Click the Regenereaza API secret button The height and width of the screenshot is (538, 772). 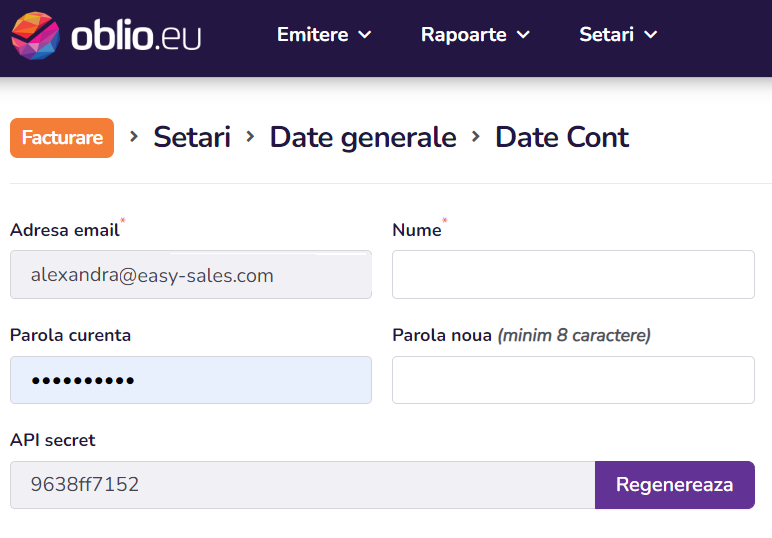675,485
